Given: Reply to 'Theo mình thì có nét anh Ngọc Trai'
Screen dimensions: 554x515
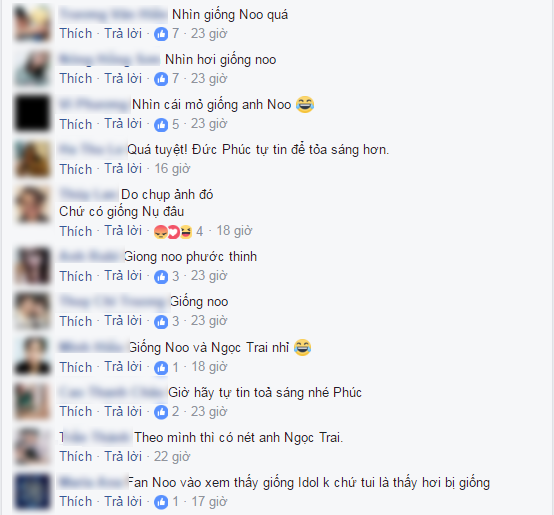Looking at the screenshot, I should click(x=123, y=457).
